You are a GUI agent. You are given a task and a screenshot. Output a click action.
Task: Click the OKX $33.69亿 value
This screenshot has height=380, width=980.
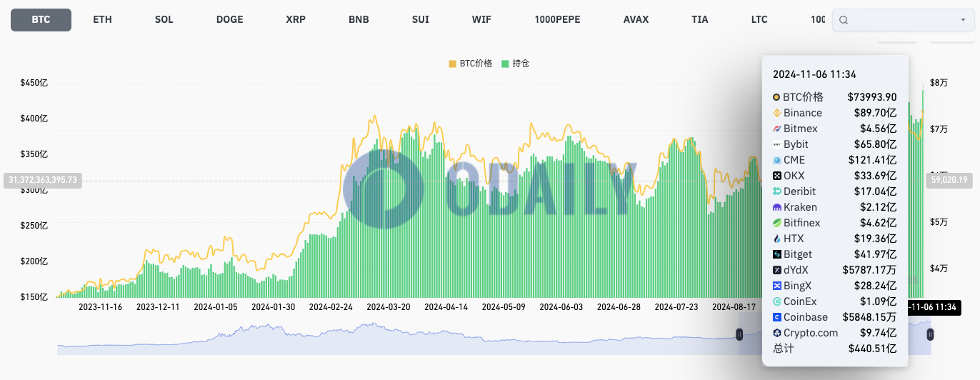(x=876, y=176)
